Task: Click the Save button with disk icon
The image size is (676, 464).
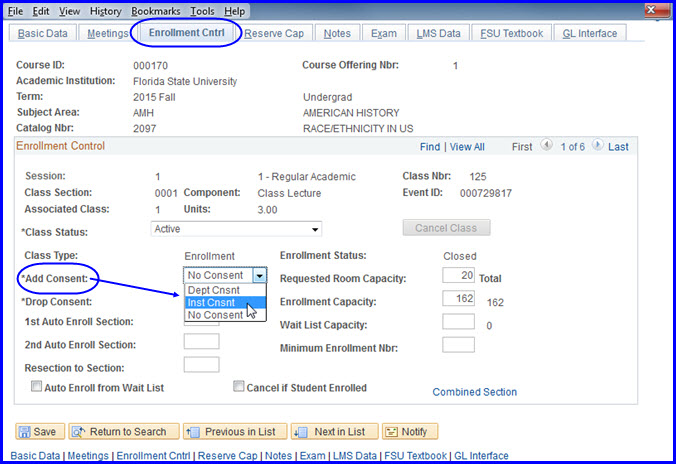Action: point(37,432)
